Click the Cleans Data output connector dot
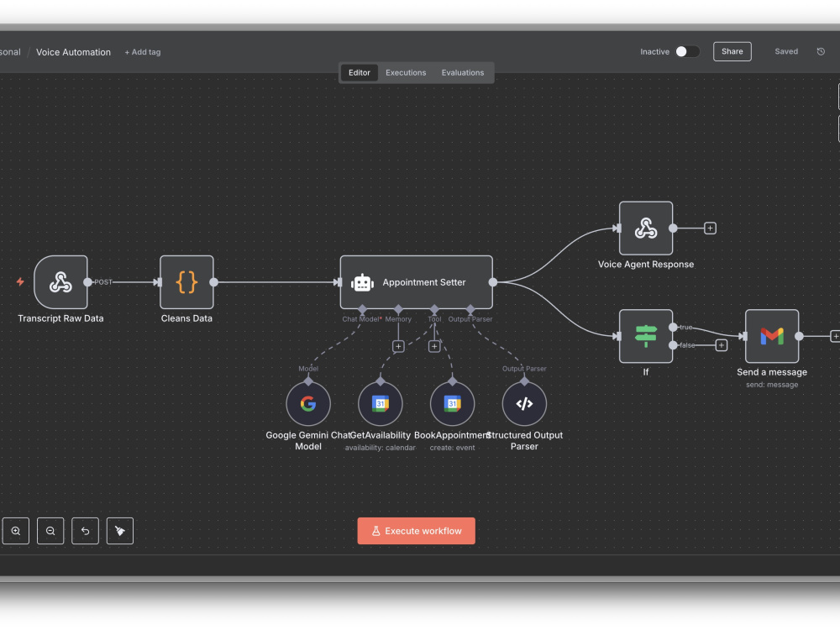 pyautogui.click(x=213, y=281)
